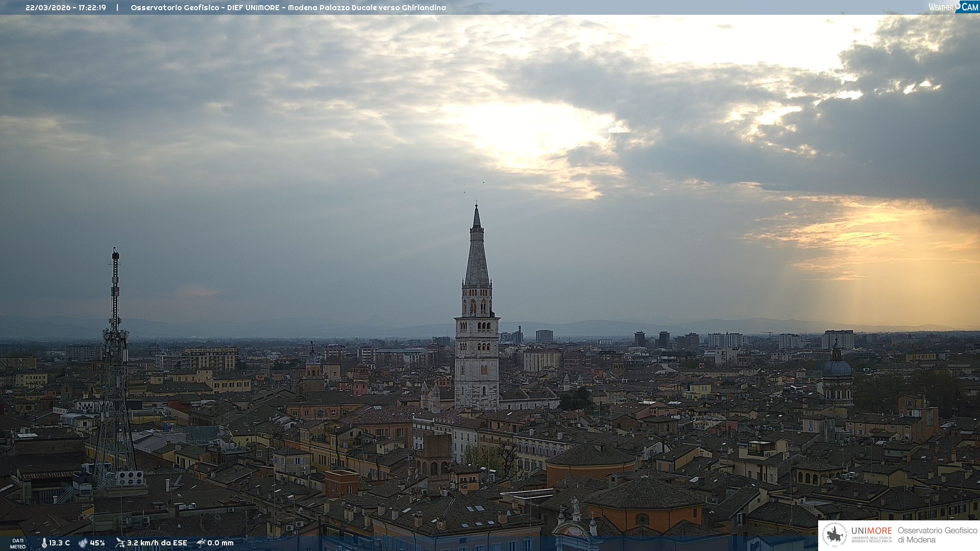Click the DATI METEO label
Image resolution: width=980 pixels, height=551 pixels.
[x=18, y=543]
